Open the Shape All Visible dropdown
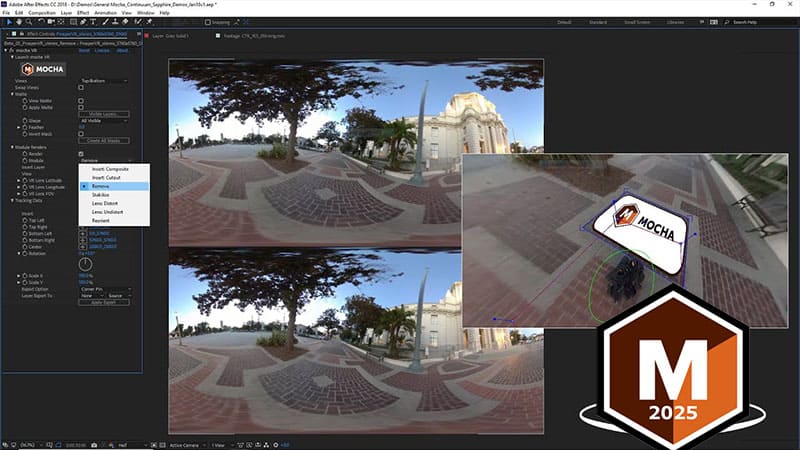Screen dimensions: 800x450 coord(104,120)
